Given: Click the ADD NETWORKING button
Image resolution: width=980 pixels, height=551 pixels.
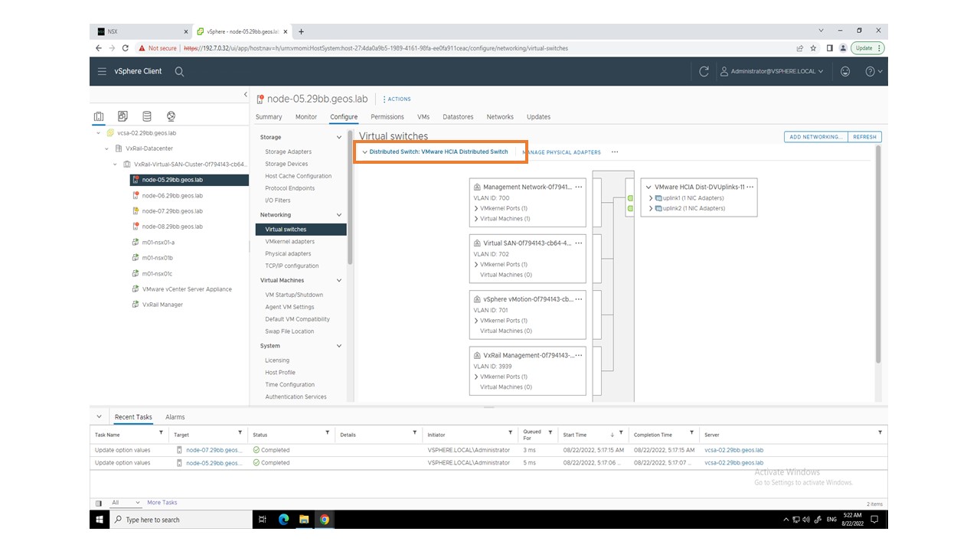Looking at the screenshot, I should point(815,137).
